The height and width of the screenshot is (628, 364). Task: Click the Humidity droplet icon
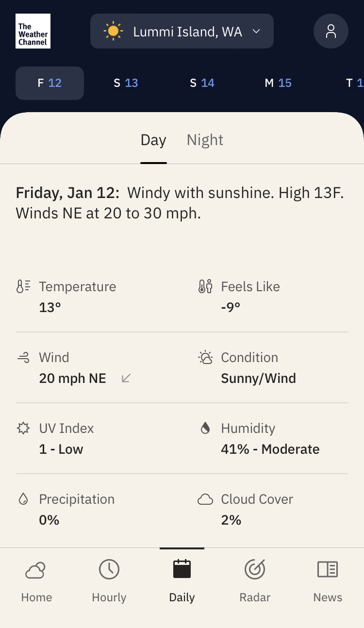205,428
